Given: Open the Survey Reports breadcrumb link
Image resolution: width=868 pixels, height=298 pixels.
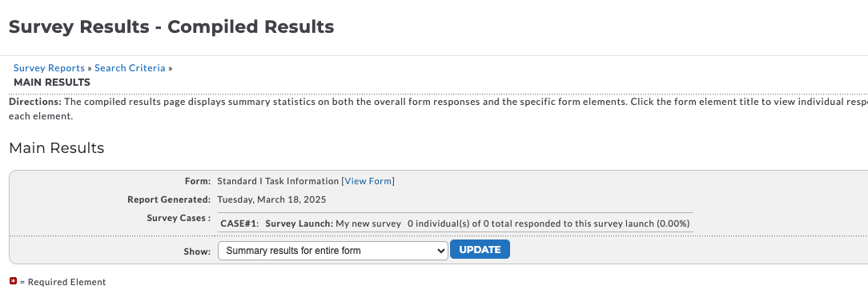Looking at the screenshot, I should pyautogui.click(x=50, y=68).
